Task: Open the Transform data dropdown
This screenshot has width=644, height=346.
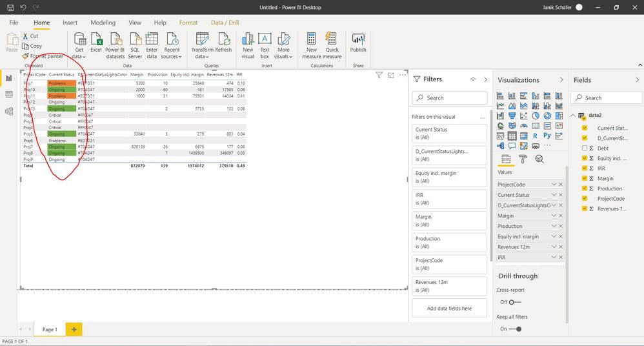Action: click(202, 45)
